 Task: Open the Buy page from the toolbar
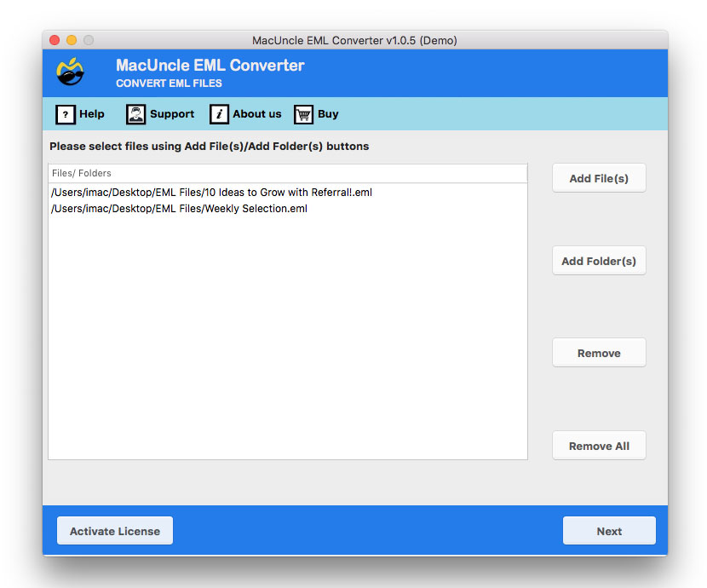[327, 114]
